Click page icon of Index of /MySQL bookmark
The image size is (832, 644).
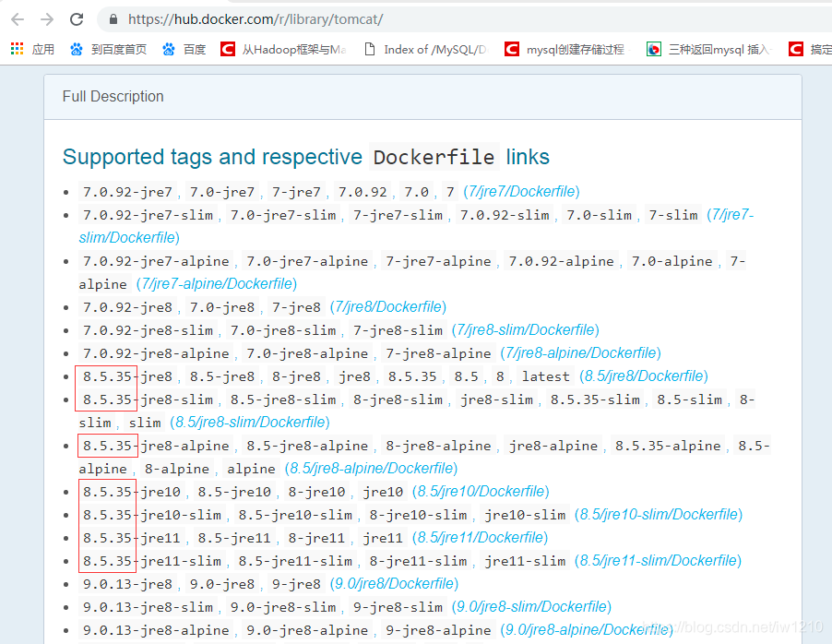click(x=370, y=50)
